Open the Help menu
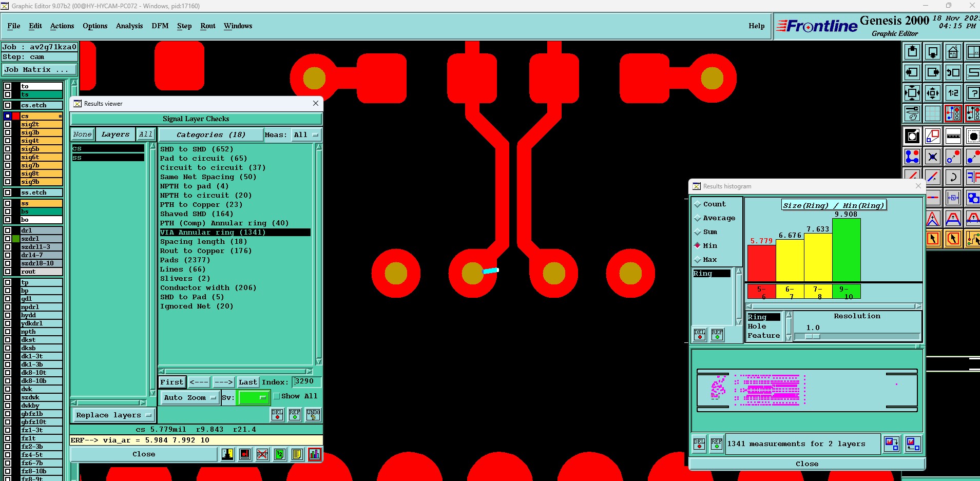 (x=756, y=26)
